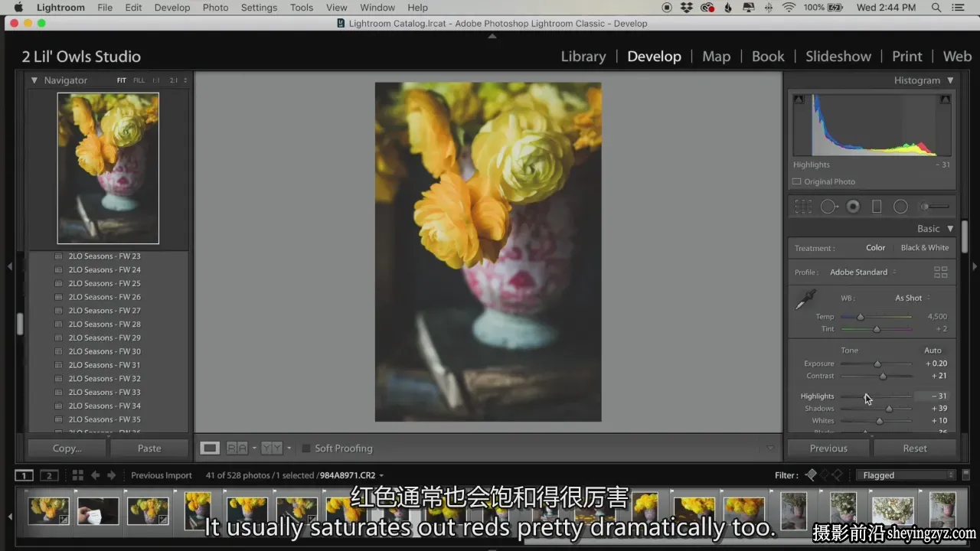Toggle the highlight clipping indicator in histogram
The width and height of the screenshot is (980, 551).
[x=946, y=99]
